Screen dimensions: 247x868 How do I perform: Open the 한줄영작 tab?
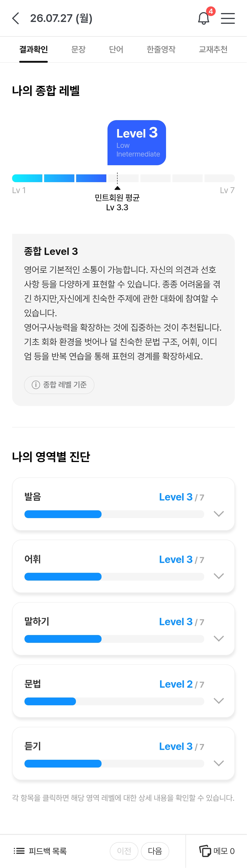(161, 49)
